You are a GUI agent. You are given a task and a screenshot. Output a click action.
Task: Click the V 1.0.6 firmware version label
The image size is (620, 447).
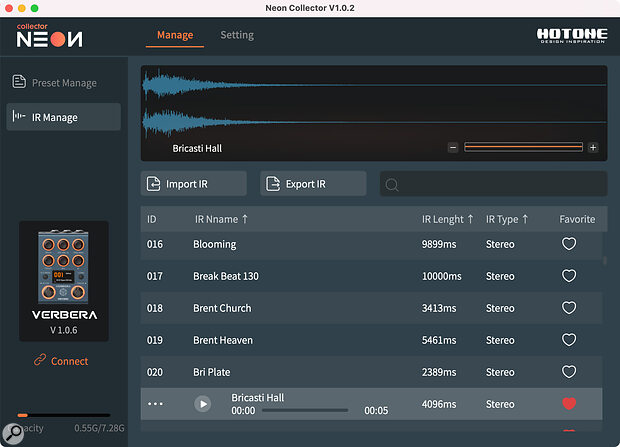64,330
